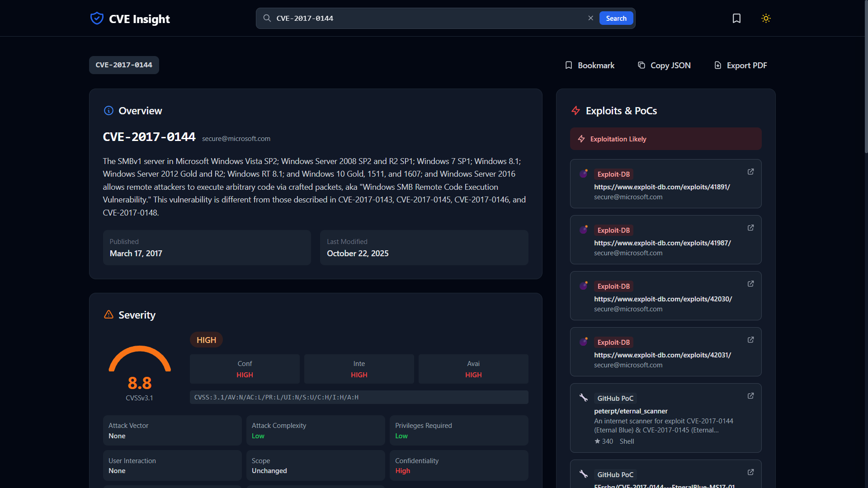Click the Shell language label
This screenshot has width=868, height=488.
[627, 441]
